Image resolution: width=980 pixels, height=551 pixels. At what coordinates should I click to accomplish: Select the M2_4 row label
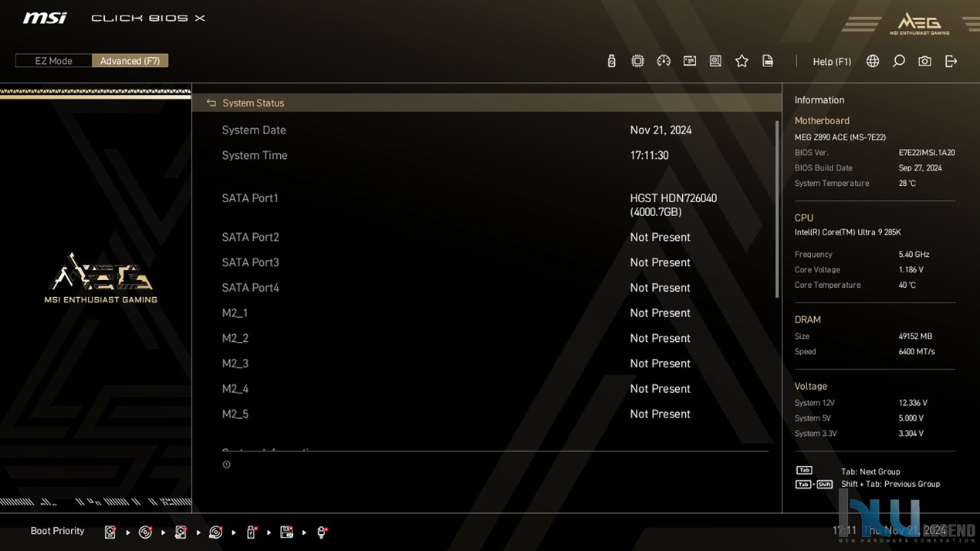click(x=235, y=389)
